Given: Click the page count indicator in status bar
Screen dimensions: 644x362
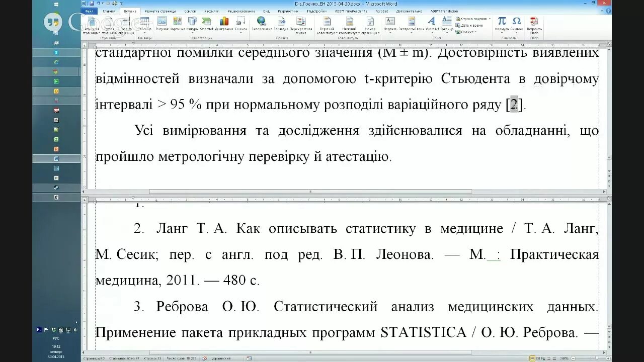Looking at the screenshot, I should pyautogui.click(x=124, y=358).
